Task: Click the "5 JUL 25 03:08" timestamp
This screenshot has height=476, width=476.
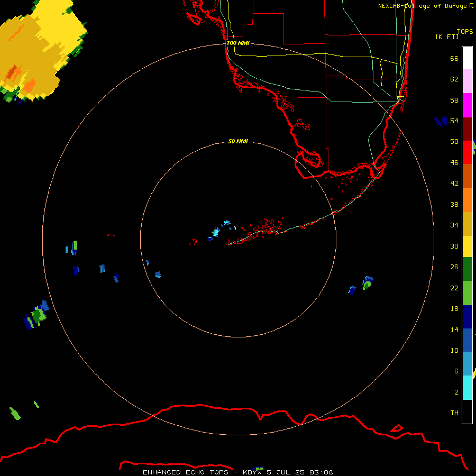Action: [300, 472]
